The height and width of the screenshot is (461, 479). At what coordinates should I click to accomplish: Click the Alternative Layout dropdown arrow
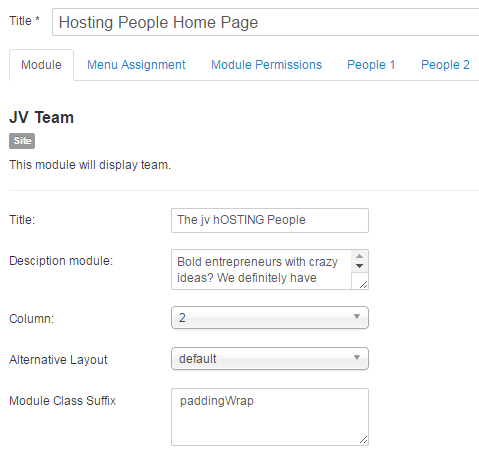(357, 357)
